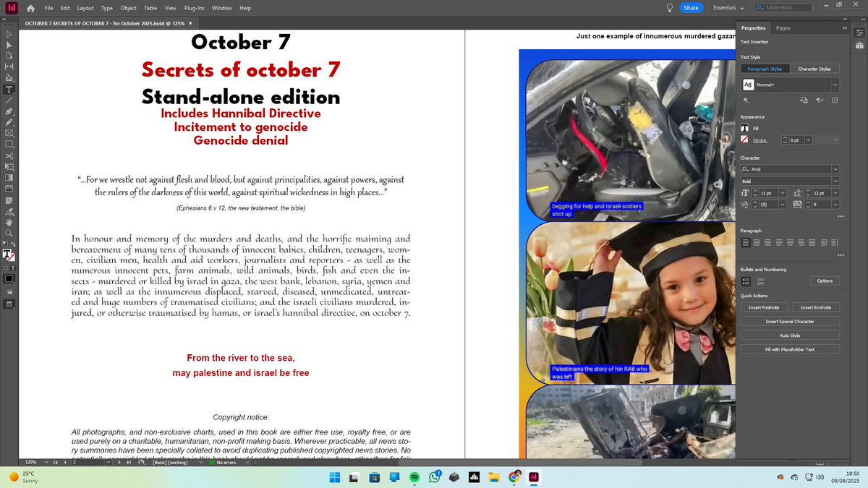The image size is (868, 488).
Task: Select the Page tool
Action: pos(9,54)
